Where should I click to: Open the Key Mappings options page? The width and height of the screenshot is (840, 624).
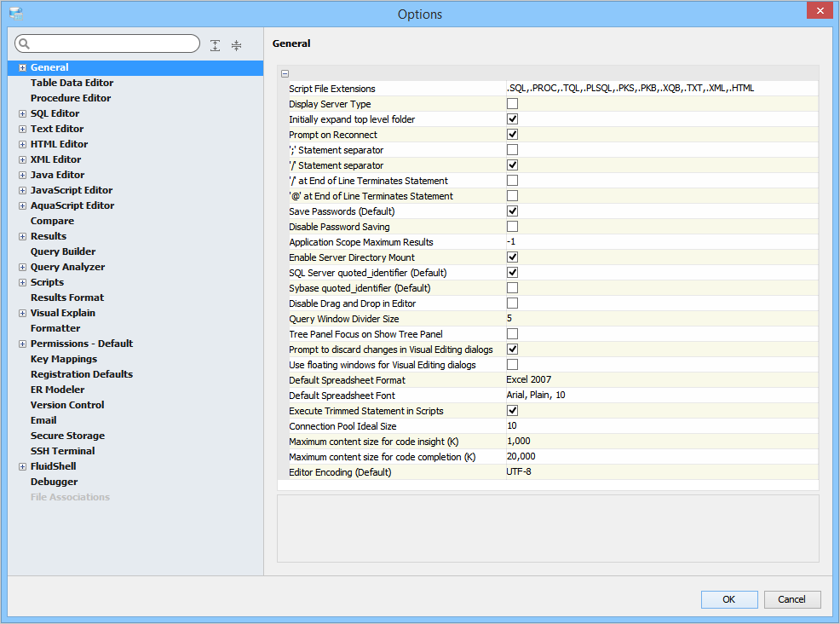click(x=64, y=359)
